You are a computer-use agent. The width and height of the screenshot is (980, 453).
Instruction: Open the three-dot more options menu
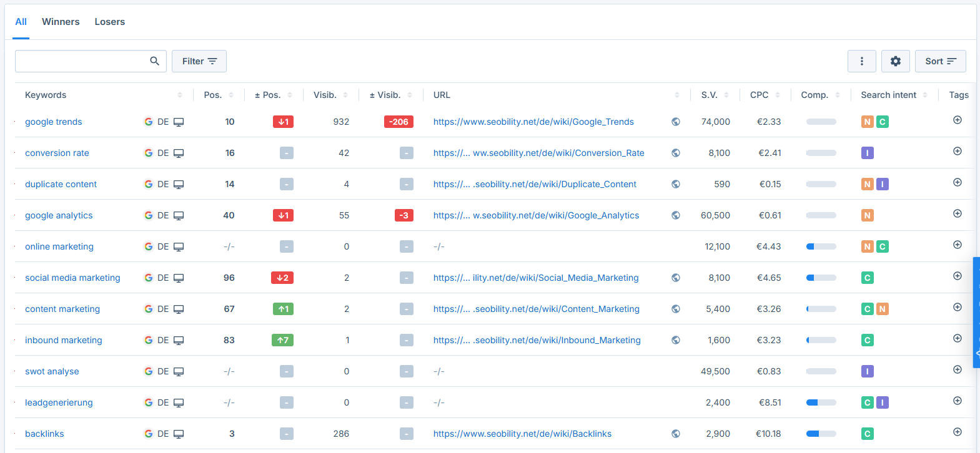[x=861, y=61]
